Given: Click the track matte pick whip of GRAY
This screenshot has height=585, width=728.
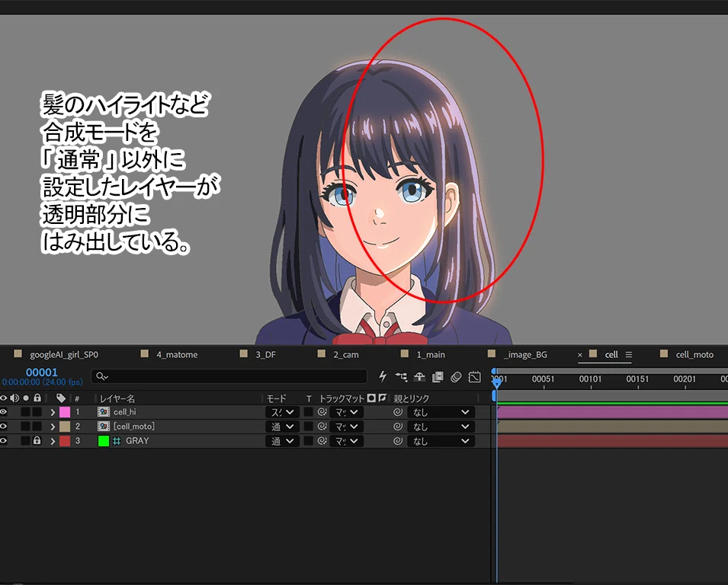Looking at the screenshot, I should [x=322, y=441].
